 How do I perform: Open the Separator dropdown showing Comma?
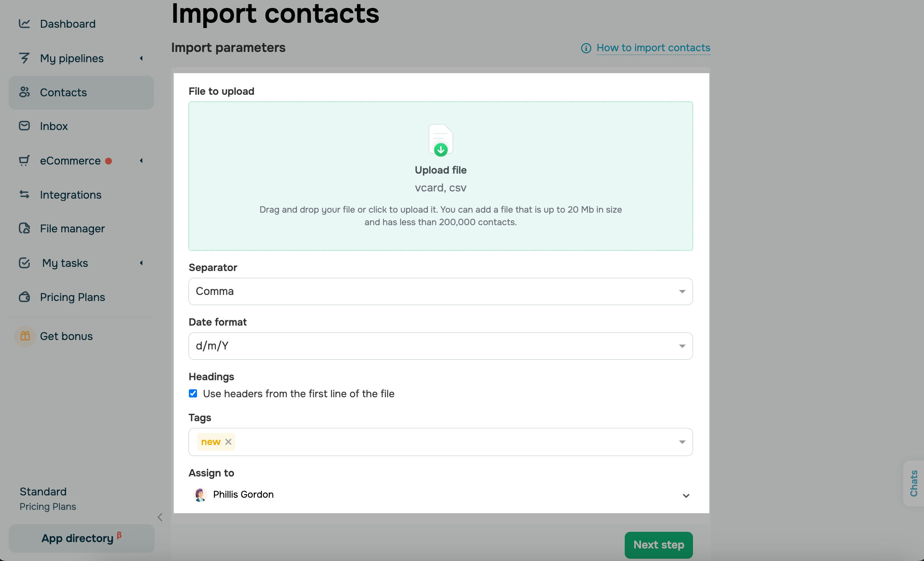(x=440, y=291)
